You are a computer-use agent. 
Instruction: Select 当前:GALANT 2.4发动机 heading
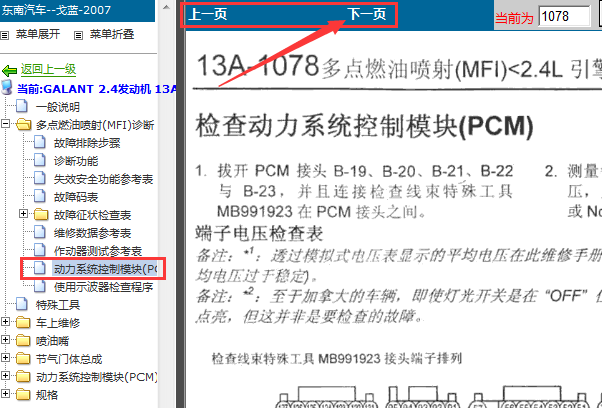[96, 89]
